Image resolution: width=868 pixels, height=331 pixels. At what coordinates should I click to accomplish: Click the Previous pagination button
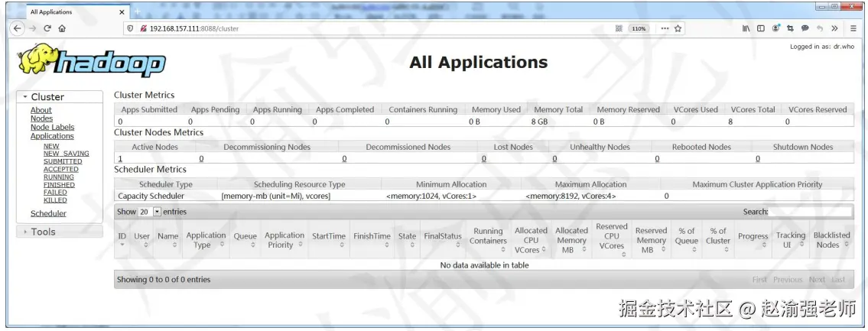tap(788, 280)
